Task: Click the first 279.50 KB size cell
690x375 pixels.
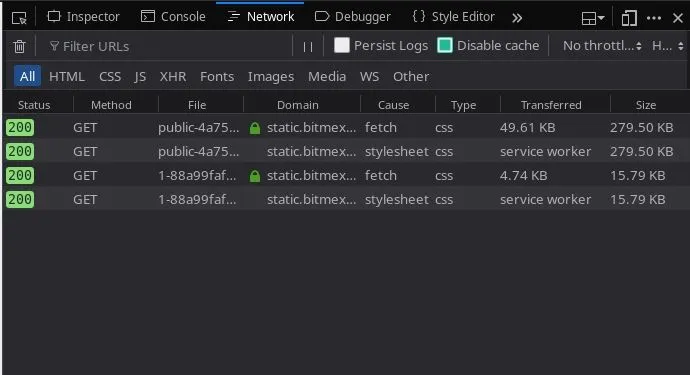Action: pos(641,128)
